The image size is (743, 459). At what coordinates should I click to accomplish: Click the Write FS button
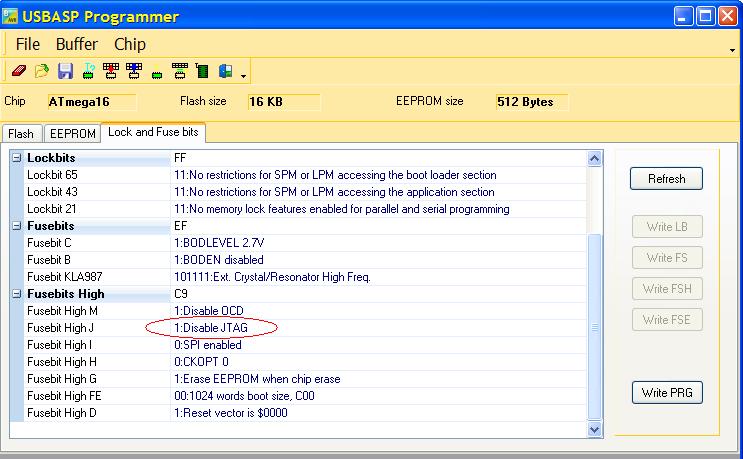click(x=667, y=258)
